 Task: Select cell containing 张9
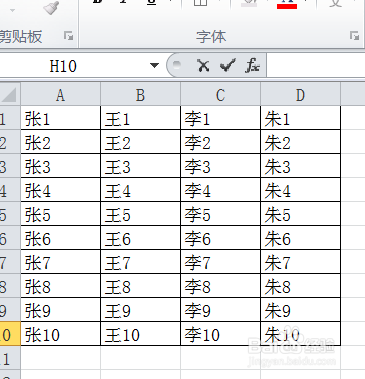pos(60,310)
